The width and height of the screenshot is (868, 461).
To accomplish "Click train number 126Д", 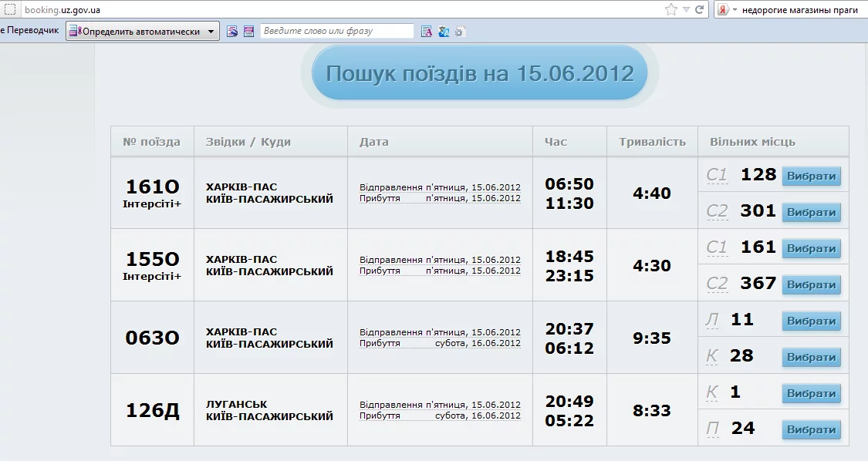I will click(153, 410).
